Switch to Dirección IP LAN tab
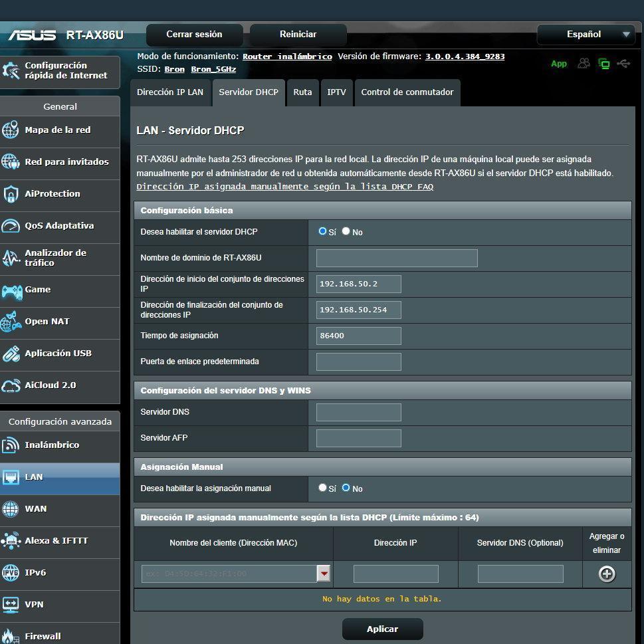 tap(170, 92)
